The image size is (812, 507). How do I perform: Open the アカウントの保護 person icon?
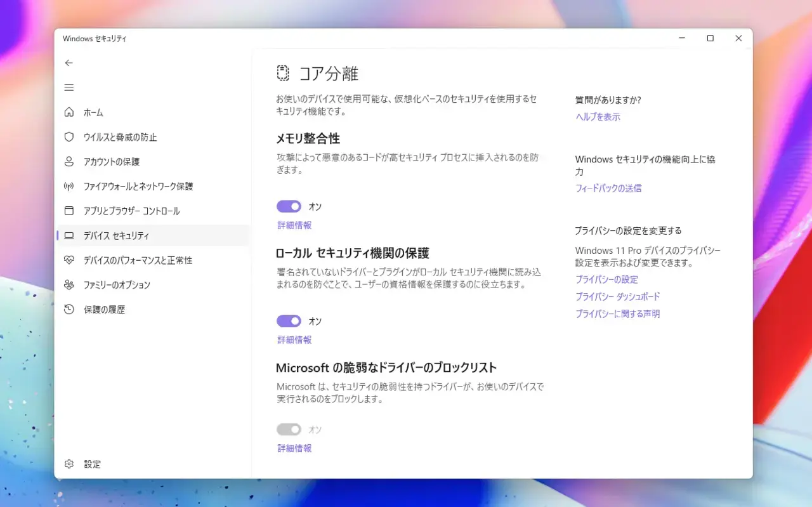(x=69, y=162)
